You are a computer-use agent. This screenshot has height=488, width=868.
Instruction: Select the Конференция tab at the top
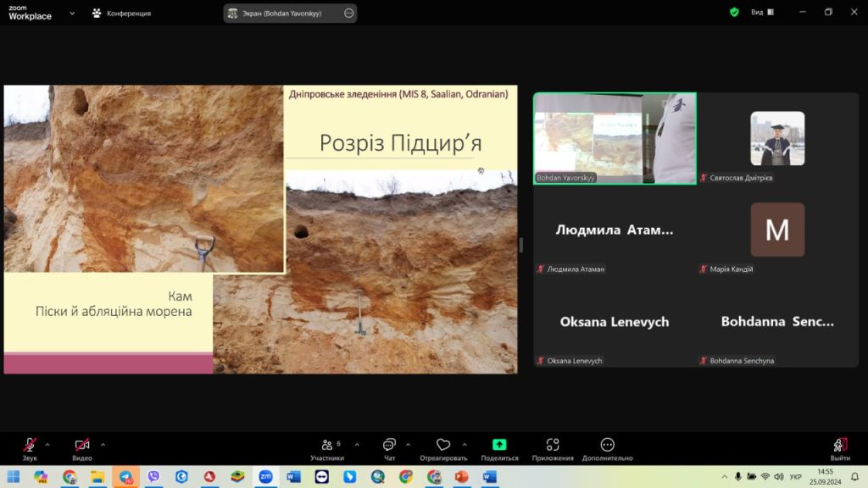tap(121, 14)
